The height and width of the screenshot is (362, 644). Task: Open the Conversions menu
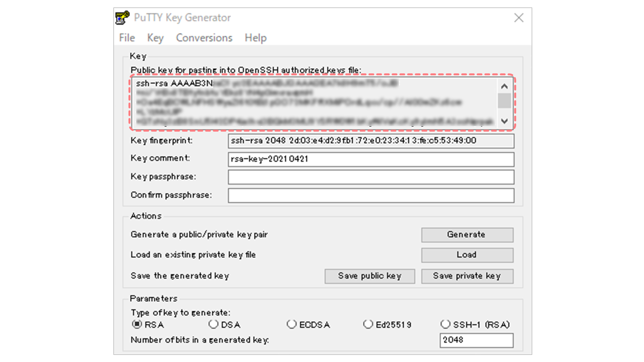[x=204, y=38]
